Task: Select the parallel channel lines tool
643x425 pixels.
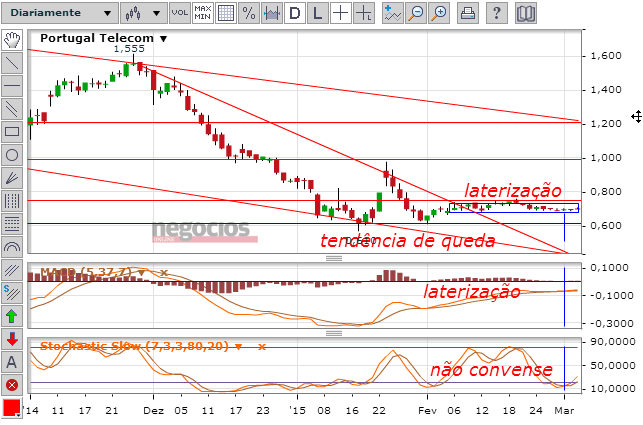Action: (x=12, y=109)
